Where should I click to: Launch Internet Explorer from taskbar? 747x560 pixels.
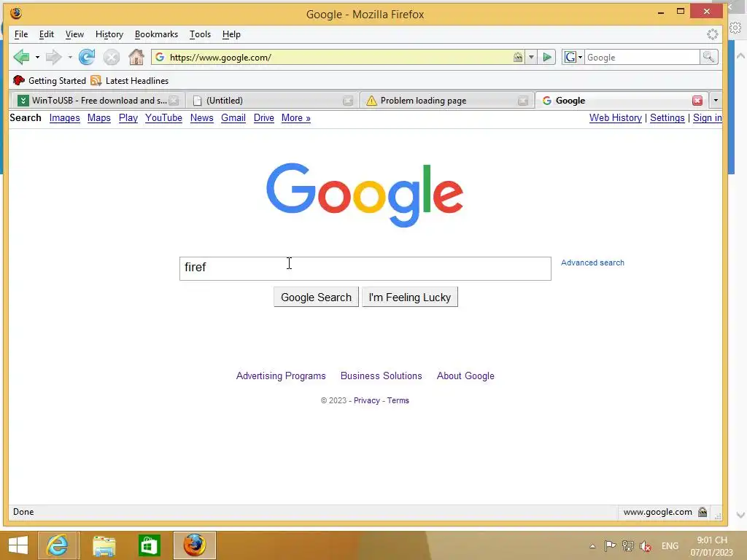58,545
